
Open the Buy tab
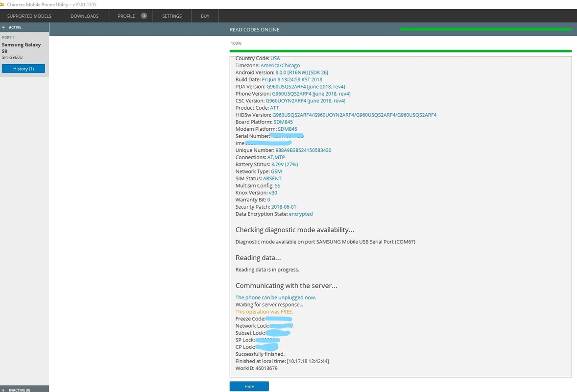pyautogui.click(x=205, y=16)
